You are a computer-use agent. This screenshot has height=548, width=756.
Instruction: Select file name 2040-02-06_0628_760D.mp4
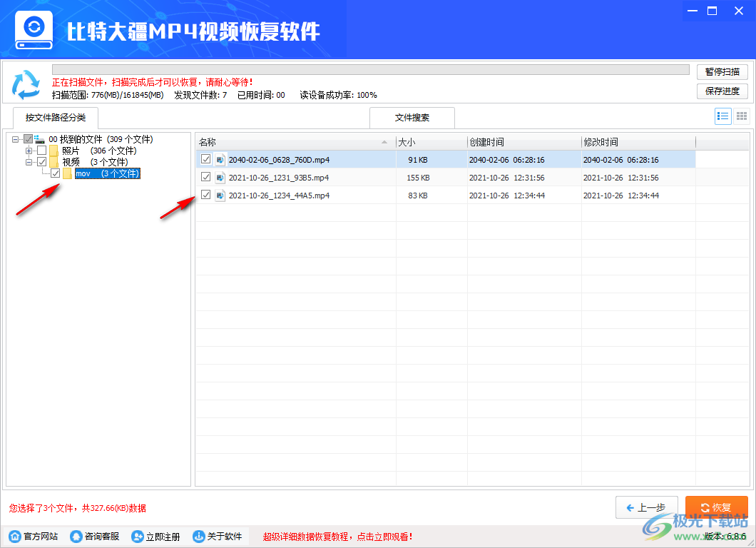(279, 160)
